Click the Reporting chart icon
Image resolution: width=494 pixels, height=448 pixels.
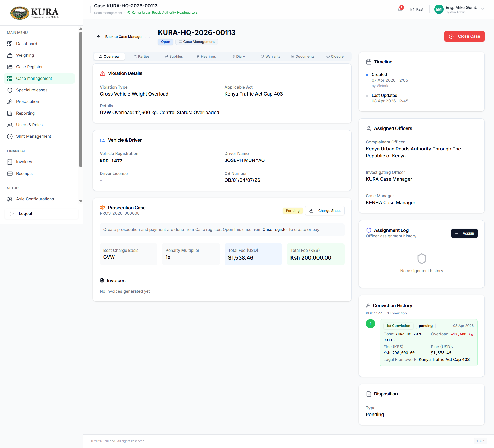[10, 113]
